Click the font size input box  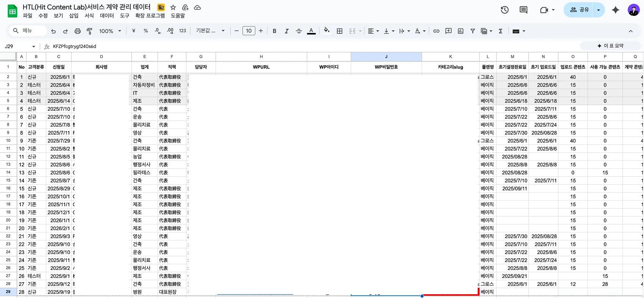click(249, 31)
